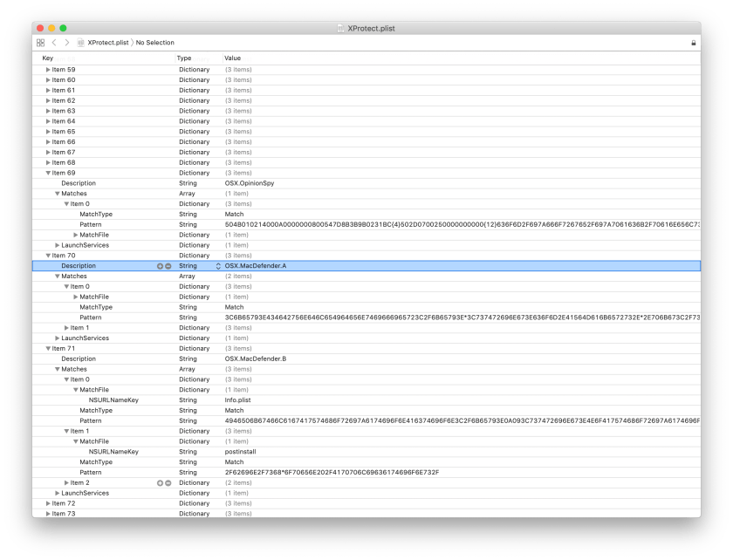The width and height of the screenshot is (733, 560).
Task: Click the add-row plus icon on Description row
Action: (x=160, y=266)
